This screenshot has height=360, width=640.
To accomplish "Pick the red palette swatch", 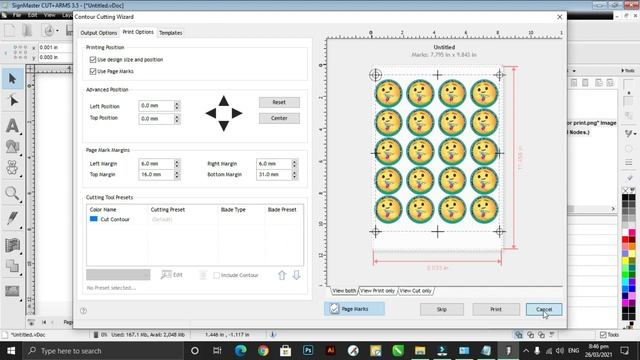I will (625, 240).
